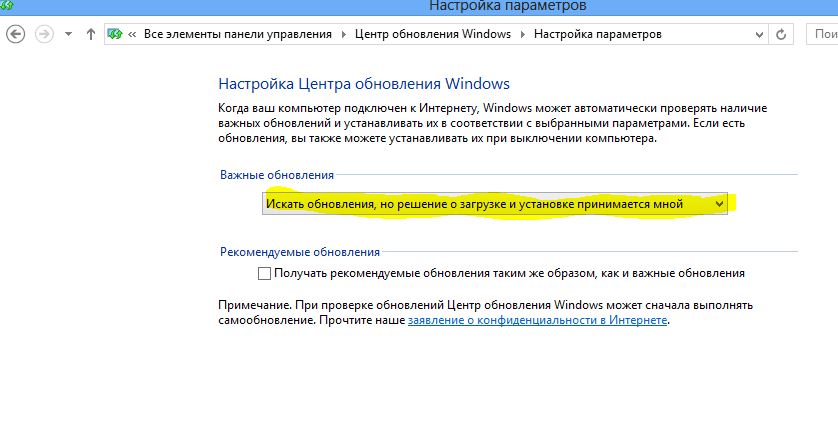Image resolution: width=838 pixels, height=442 pixels.
Task: Open заявление о конфиденциальности в Интернете link
Action: pos(537,320)
